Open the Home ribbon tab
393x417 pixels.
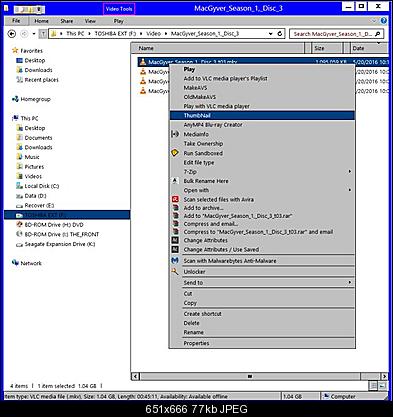coord(41,21)
